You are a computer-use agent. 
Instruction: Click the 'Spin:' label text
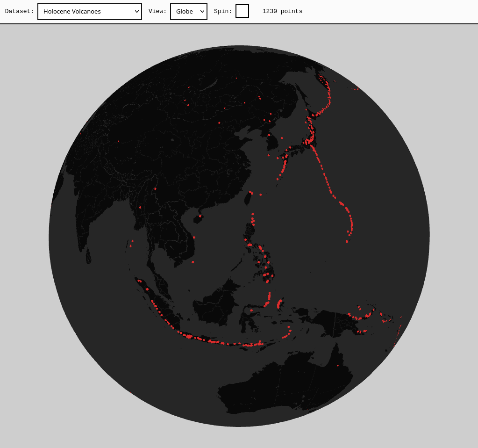coord(223,11)
